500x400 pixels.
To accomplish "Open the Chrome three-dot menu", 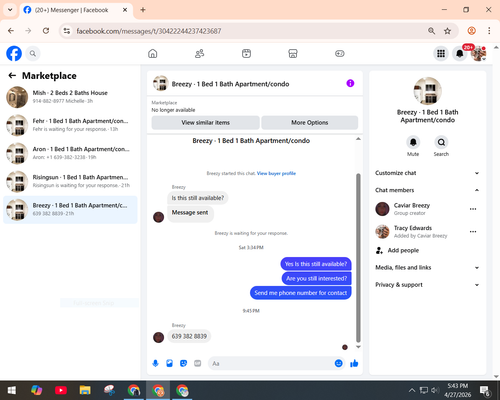I will (x=489, y=31).
